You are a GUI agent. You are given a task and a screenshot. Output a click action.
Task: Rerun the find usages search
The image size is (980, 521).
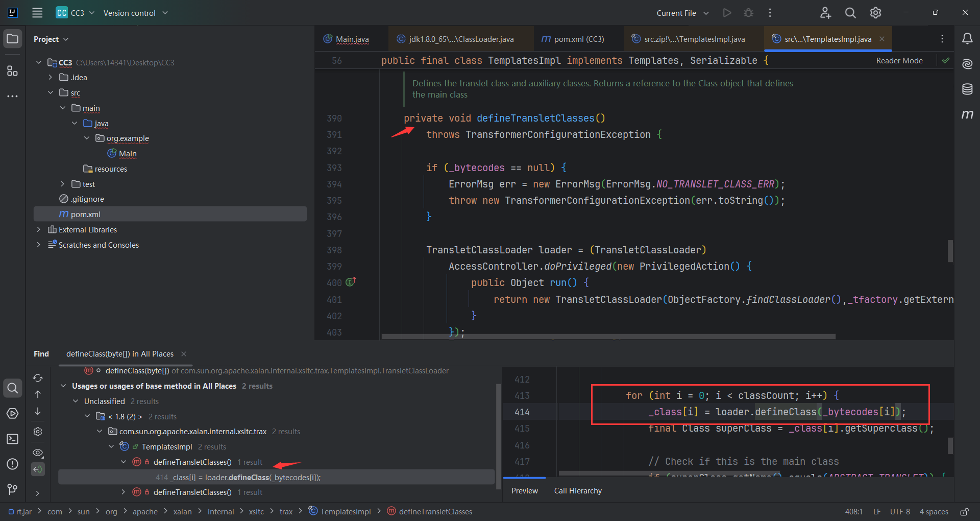coord(38,378)
